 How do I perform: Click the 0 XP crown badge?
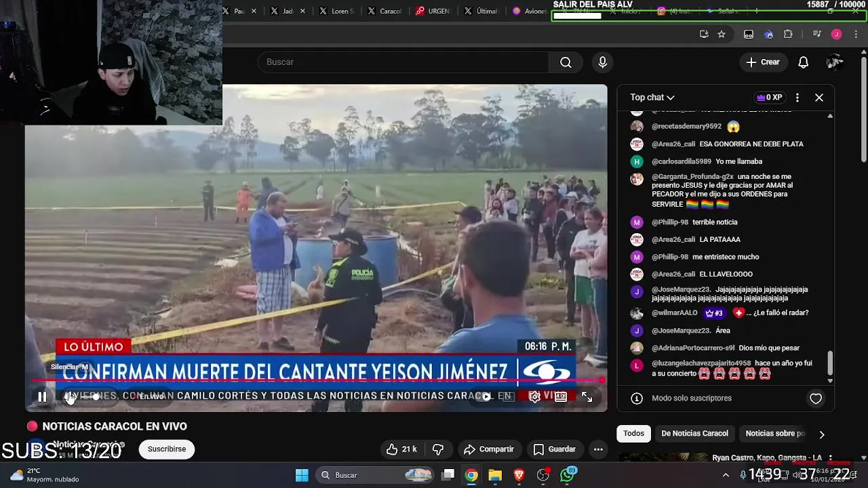pos(769,98)
